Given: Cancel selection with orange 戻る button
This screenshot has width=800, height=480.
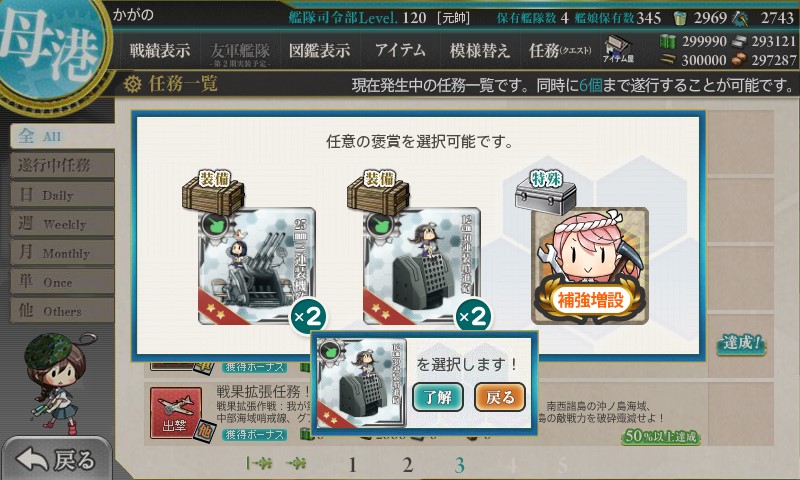Looking at the screenshot, I should tap(500, 397).
